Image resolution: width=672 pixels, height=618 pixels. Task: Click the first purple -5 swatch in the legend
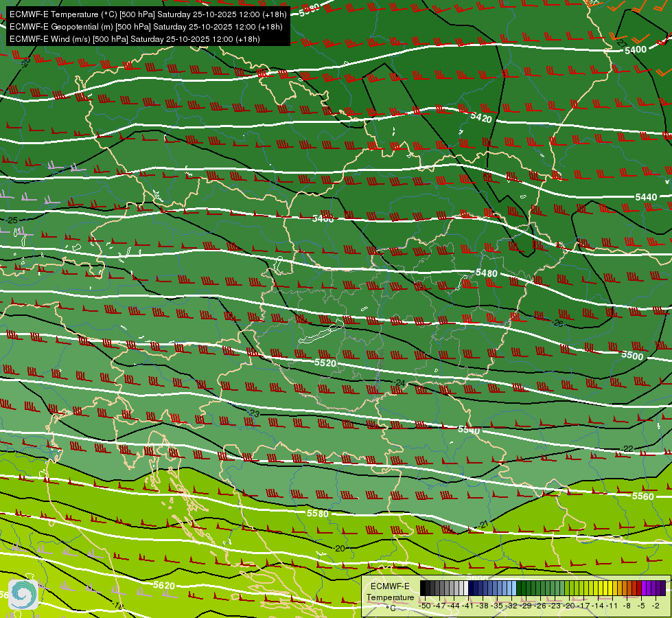tap(644, 588)
